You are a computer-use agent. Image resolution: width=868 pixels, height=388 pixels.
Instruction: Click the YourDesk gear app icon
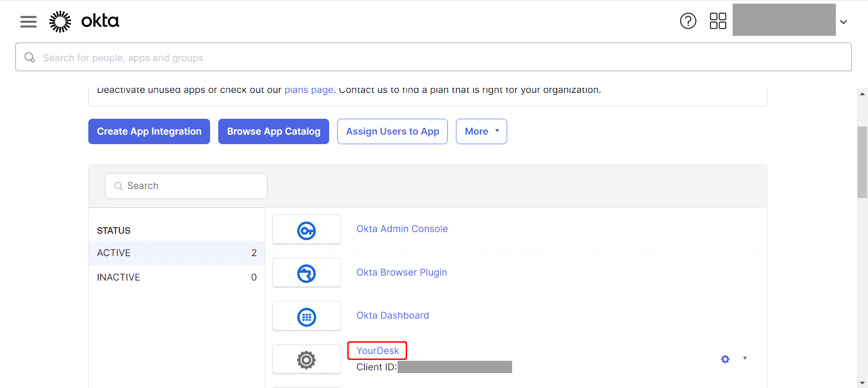(x=307, y=359)
